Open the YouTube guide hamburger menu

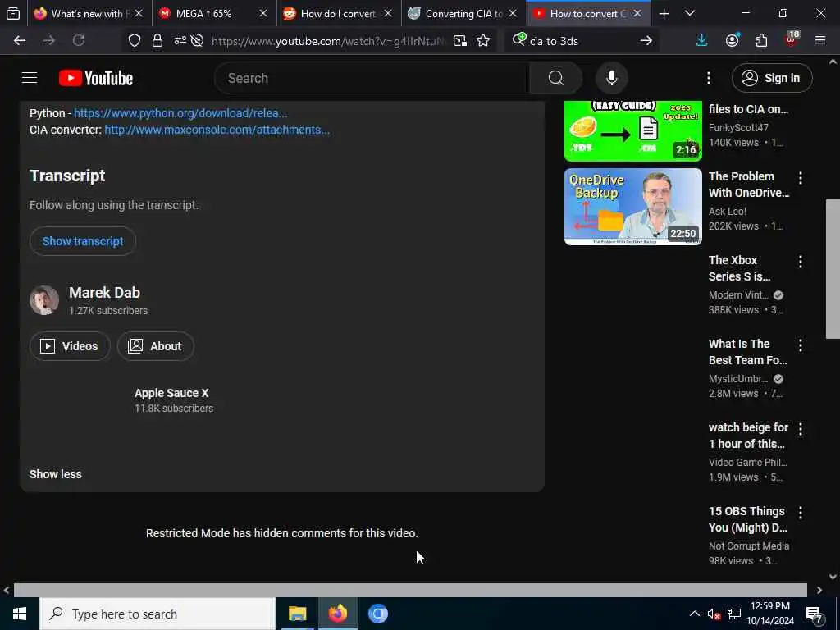(x=30, y=78)
